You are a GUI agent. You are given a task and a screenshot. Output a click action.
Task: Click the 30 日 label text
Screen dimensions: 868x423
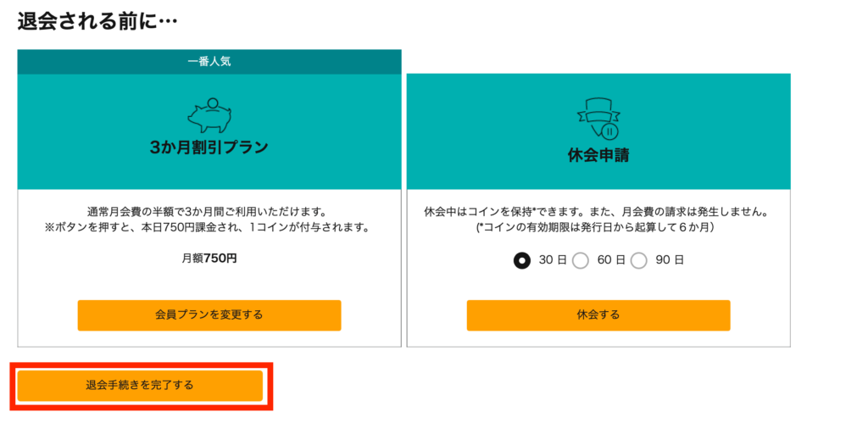553,260
